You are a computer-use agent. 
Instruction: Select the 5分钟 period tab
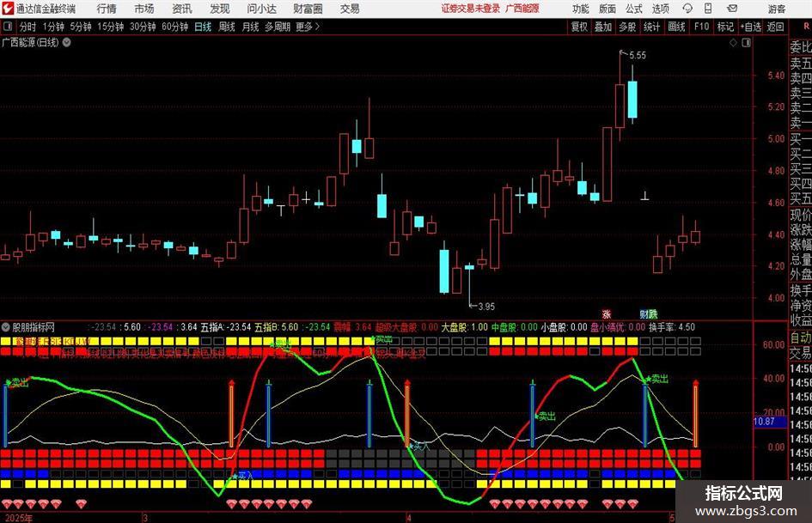click(81, 27)
